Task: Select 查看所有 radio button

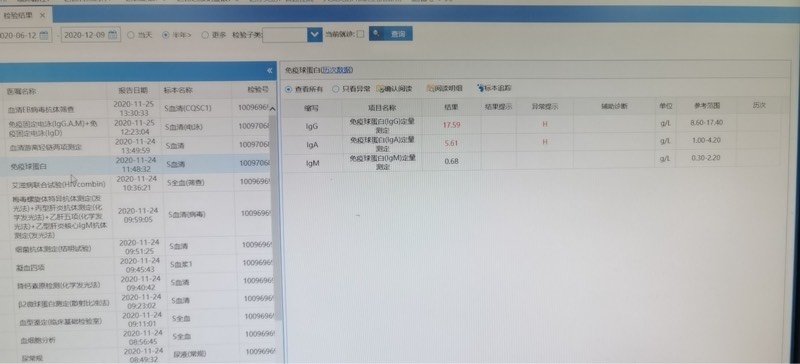Action: pyautogui.click(x=288, y=89)
